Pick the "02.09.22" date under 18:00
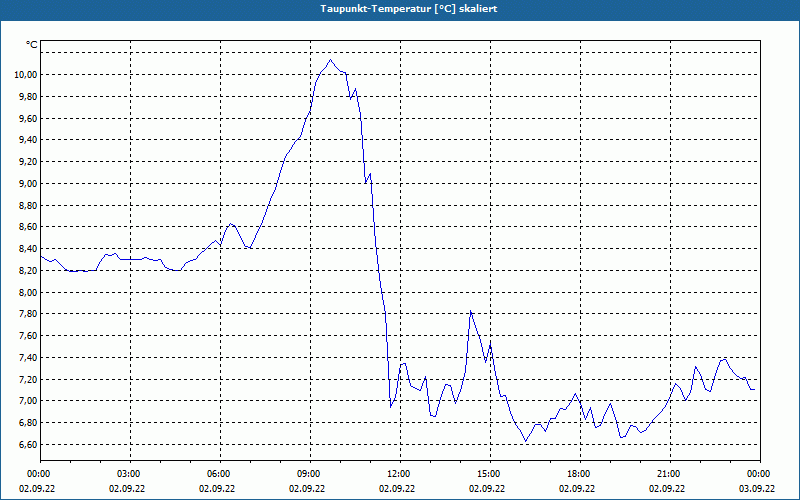Image resolution: width=800 pixels, height=500 pixels. [x=577, y=489]
